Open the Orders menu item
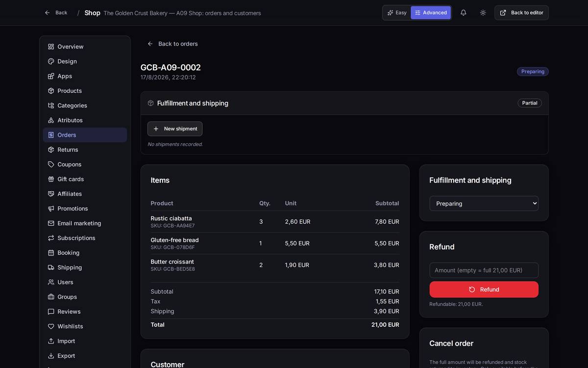 pos(85,135)
